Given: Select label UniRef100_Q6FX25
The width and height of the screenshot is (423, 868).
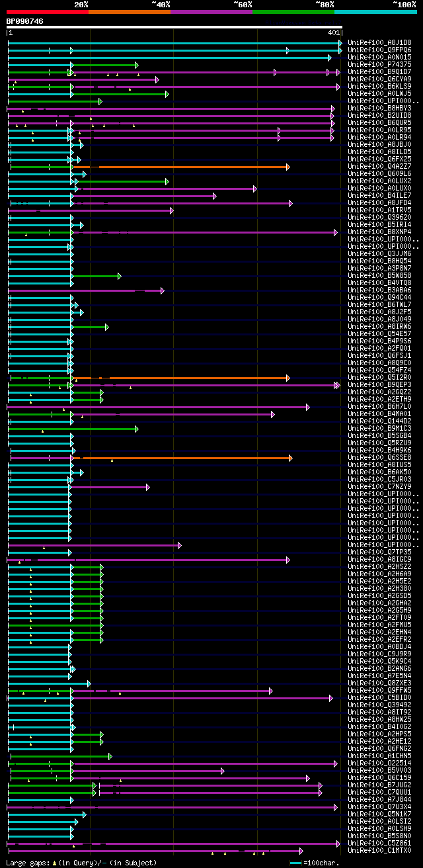Looking at the screenshot, I should [x=379, y=159].
